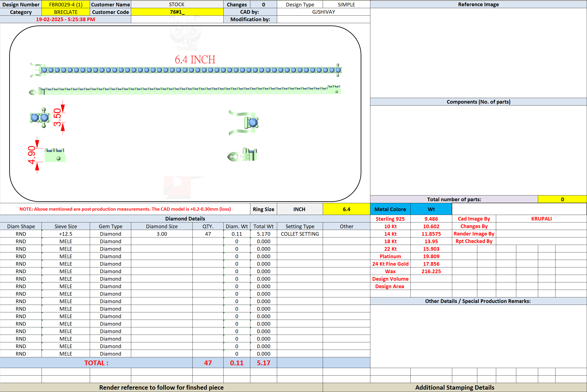Select Platinum weight value 19.809
Viewport: 587px width, 392px height.
click(431, 256)
